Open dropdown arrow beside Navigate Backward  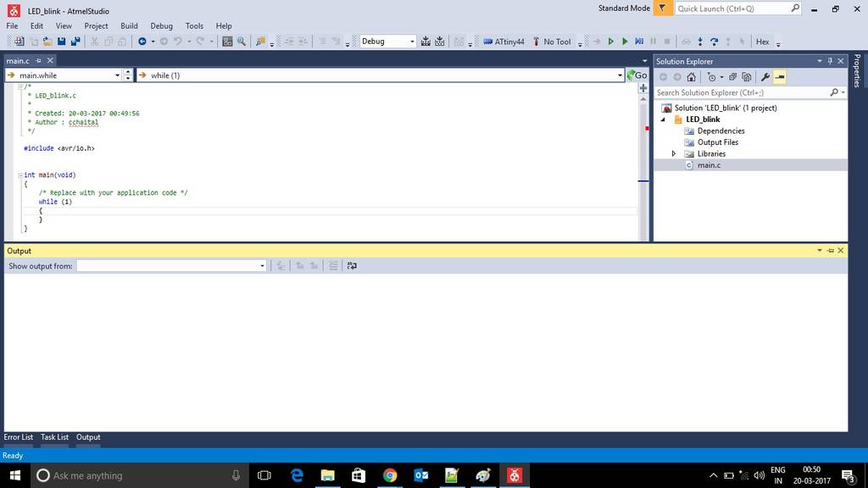(153, 42)
